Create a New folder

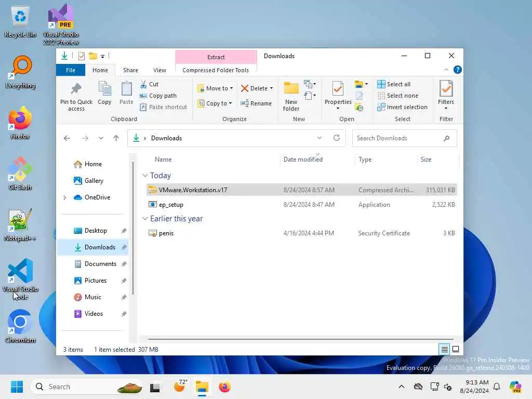pos(291,96)
